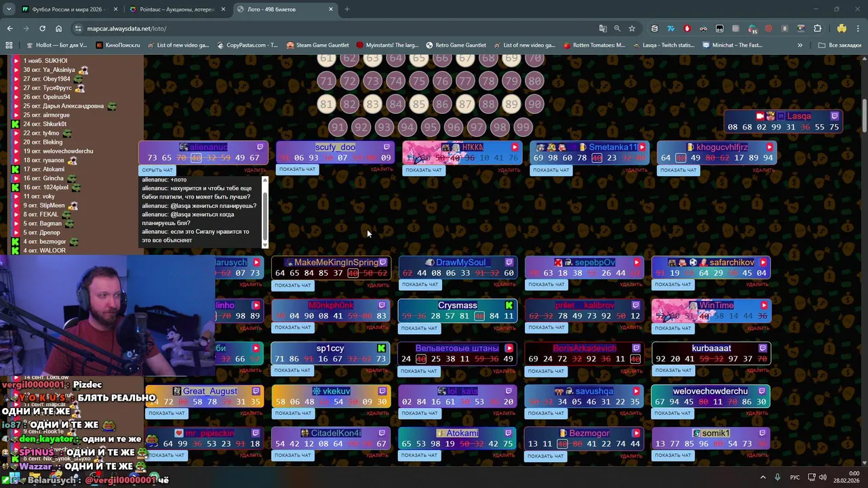Open the tab search dropdown chevron
The width and height of the screenshot is (868, 488).
[x=9, y=9]
